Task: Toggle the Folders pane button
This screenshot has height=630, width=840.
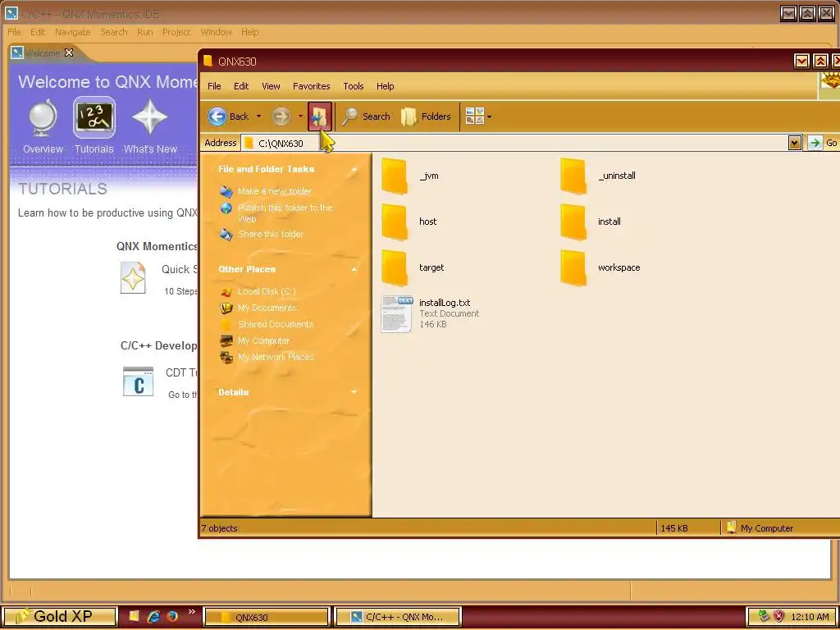Action: click(426, 116)
